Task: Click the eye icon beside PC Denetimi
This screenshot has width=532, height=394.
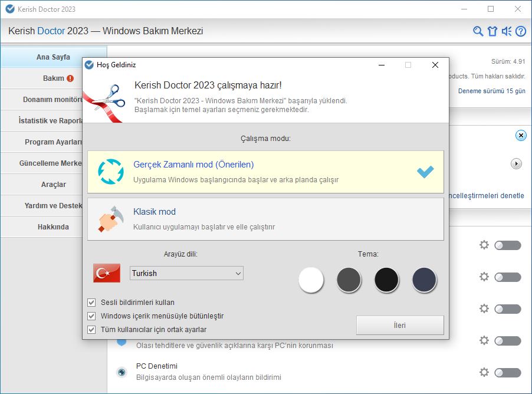Action: click(121, 372)
